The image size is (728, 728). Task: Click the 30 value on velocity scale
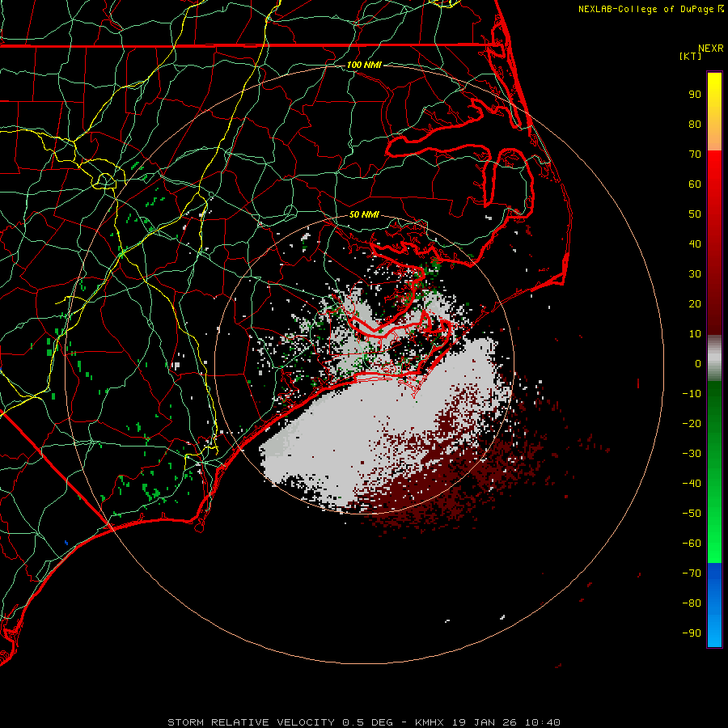pyautogui.click(x=695, y=274)
